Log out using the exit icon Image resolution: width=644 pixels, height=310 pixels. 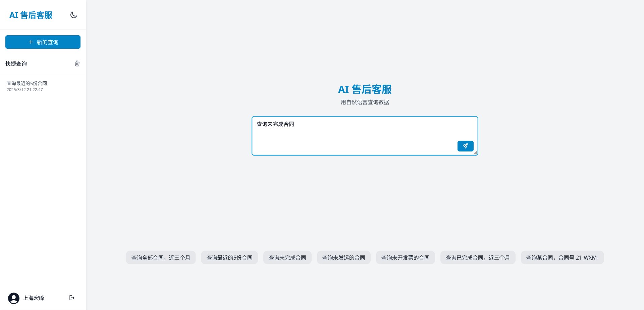click(72, 298)
